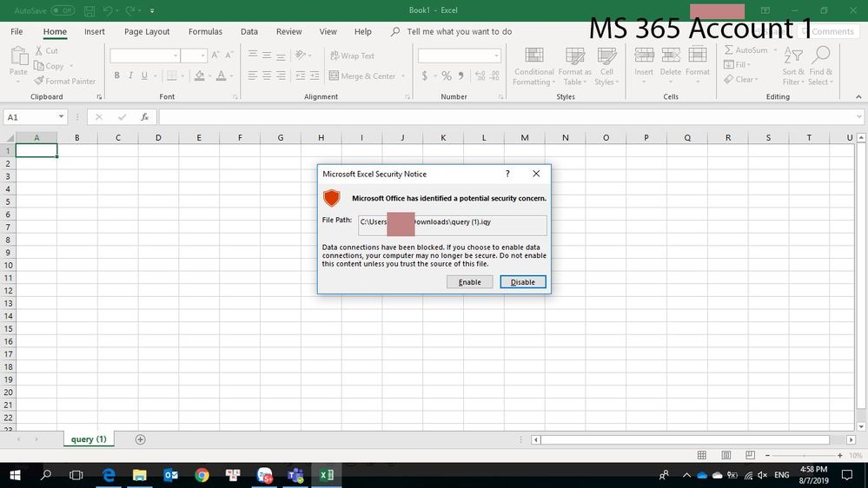The width and height of the screenshot is (868, 488).
Task: Switch to the Page Layout tab
Action: click(x=147, y=31)
